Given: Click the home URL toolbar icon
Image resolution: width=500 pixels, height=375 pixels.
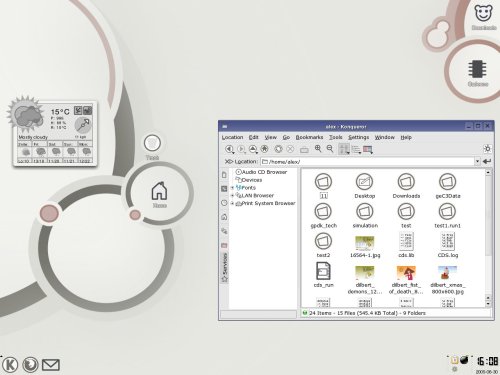Looking at the screenshot, I should point(265,149).
